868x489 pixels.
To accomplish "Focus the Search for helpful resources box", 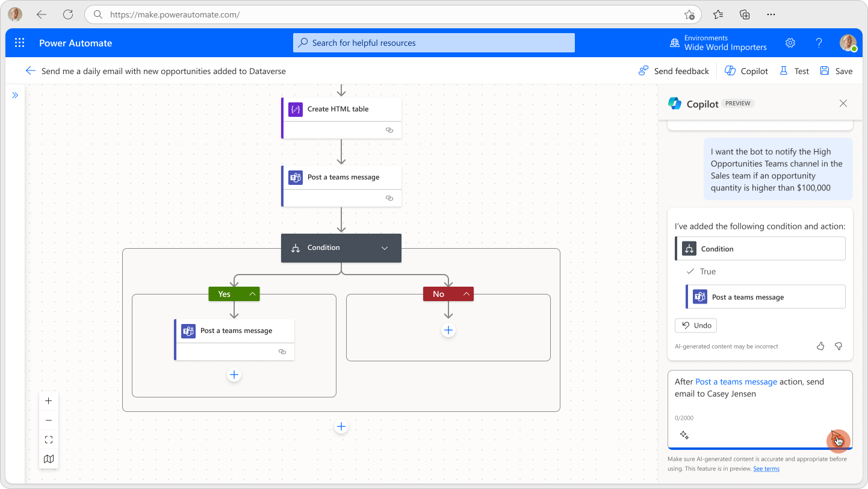I will (434, 43).
